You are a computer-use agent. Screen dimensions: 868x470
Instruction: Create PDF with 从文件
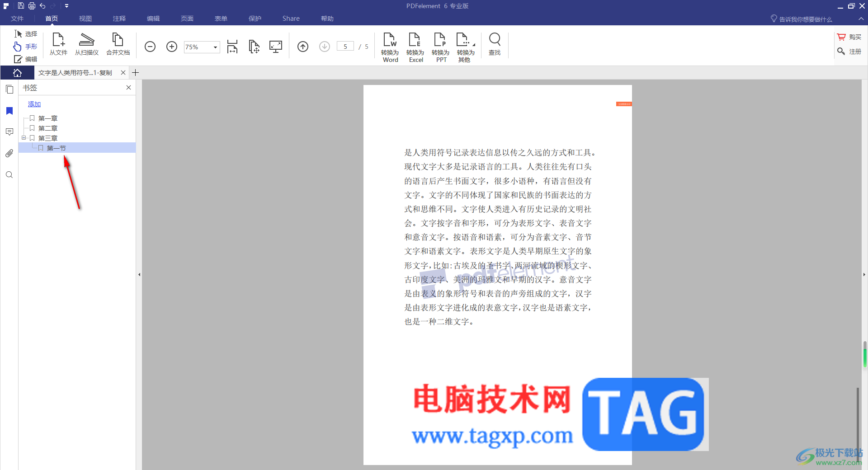(58, 44)
